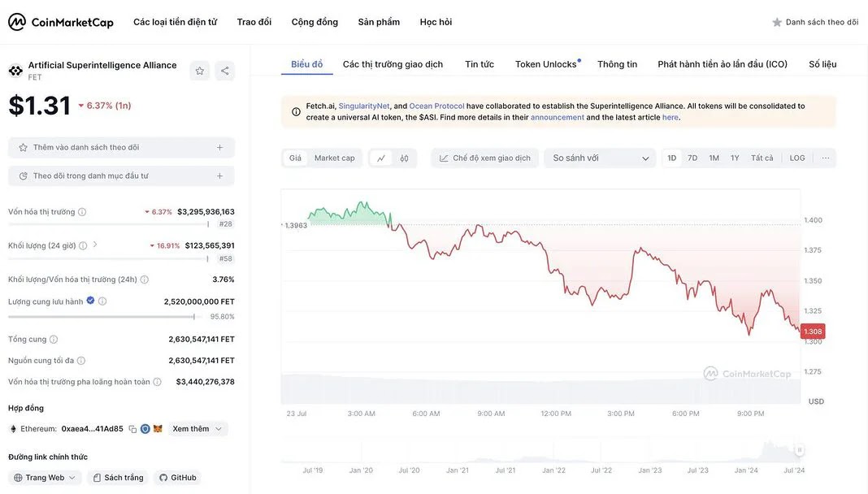Click plus icon on Thêm vào danh sách theo dõi
The height and width of the screenshot is (494, 868).
tap(219, 148)
